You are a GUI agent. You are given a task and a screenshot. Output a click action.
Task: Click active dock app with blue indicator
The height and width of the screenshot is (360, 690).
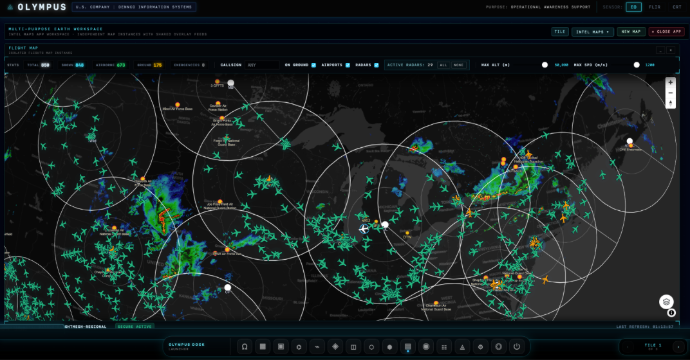[x=408, y=347]
